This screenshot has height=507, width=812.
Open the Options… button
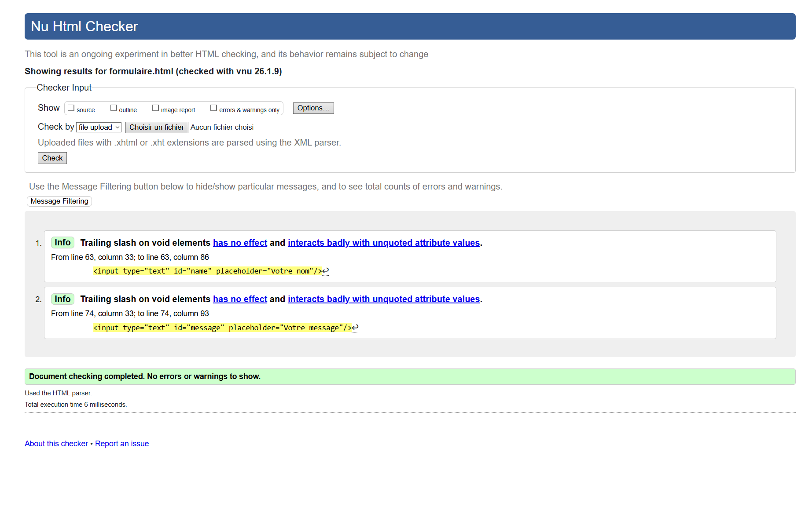tap(313, 108)
